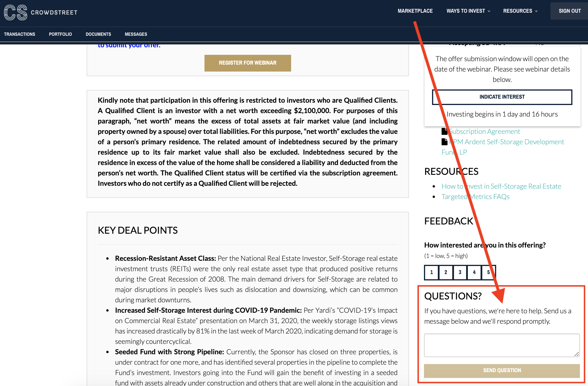This screenshot has width=588, height=386.
Task: Click 'Increased Self-Storage Interest during COVID-19 Pandemic:' text
Action: coord(209,310)
